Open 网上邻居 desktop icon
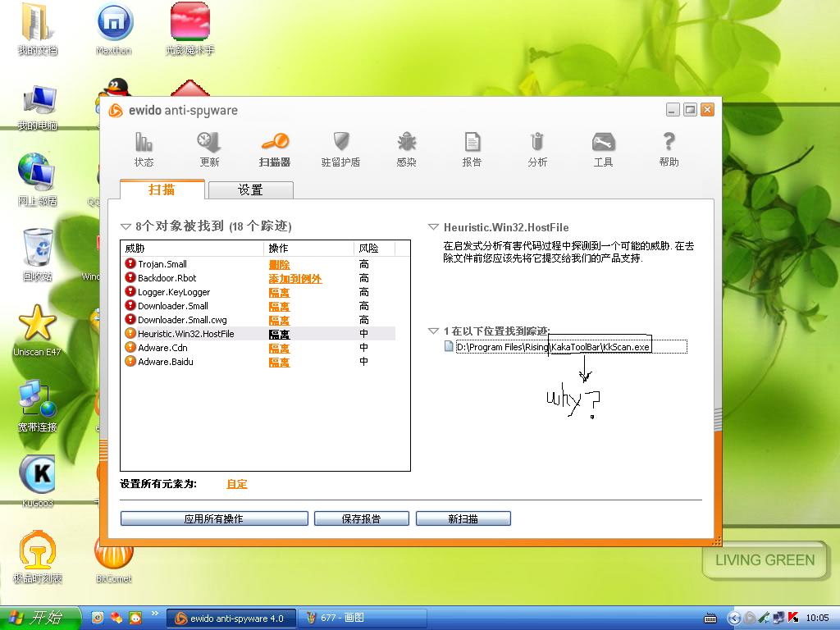 point(37,180)
